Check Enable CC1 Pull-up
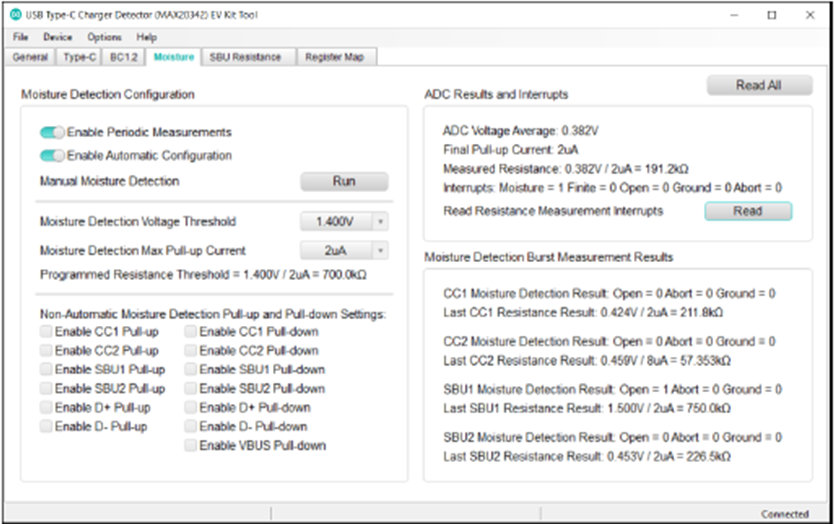 46,332
